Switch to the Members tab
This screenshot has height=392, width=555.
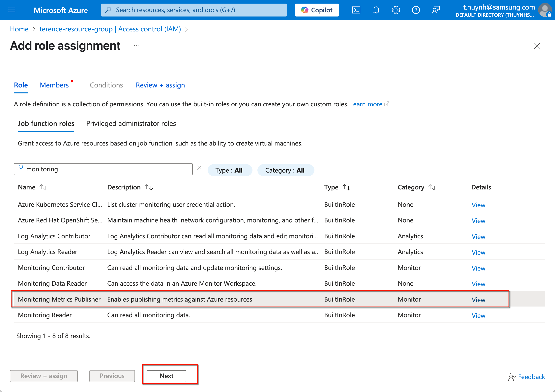click(x=54, y=85)
